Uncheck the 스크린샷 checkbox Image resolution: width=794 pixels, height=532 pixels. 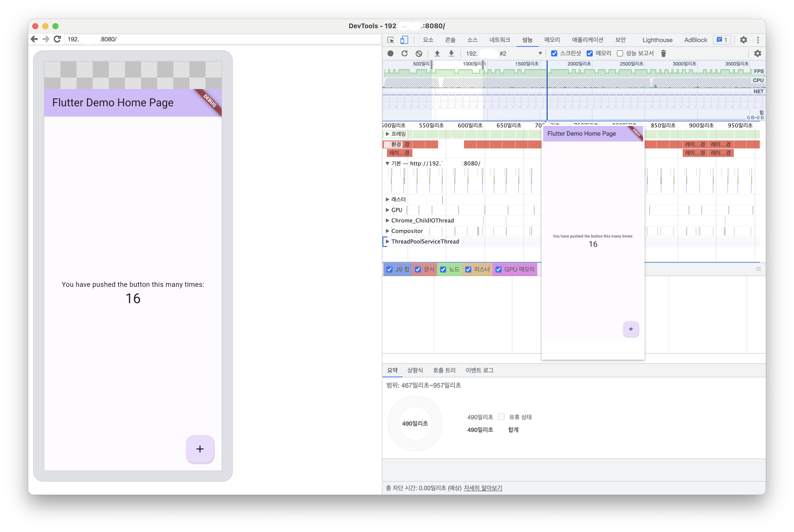pyautogui.click(x=554, y=54)
